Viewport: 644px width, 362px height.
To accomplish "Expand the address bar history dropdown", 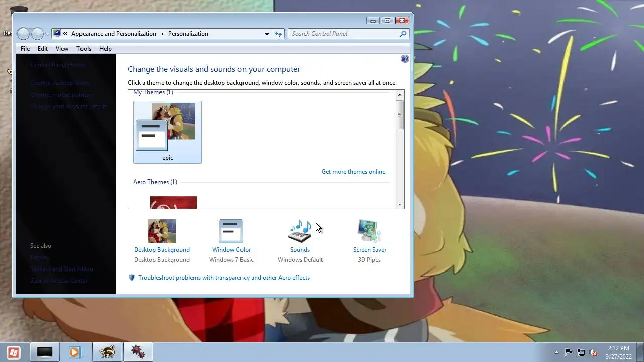I will [267, 34].
